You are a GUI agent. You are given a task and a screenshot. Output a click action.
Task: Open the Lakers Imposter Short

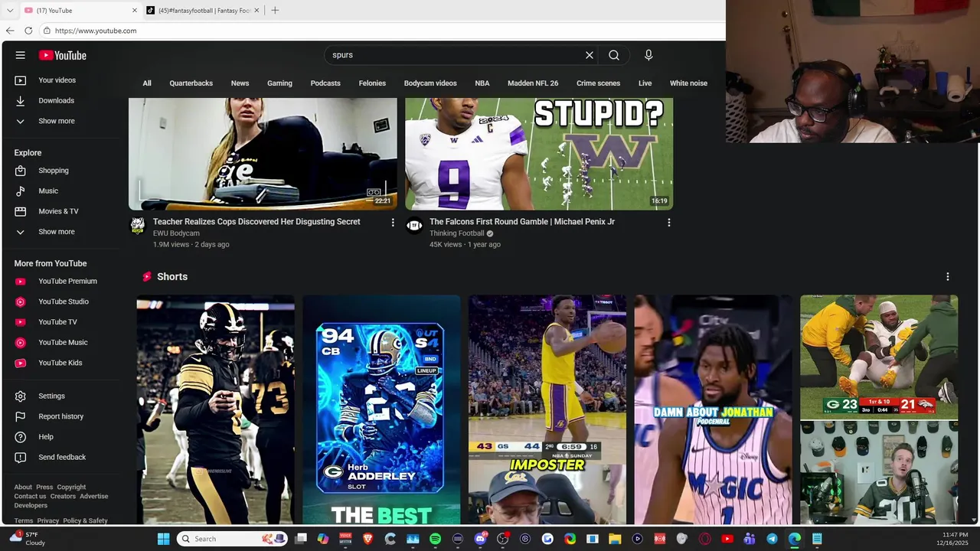tap(547, 410)
